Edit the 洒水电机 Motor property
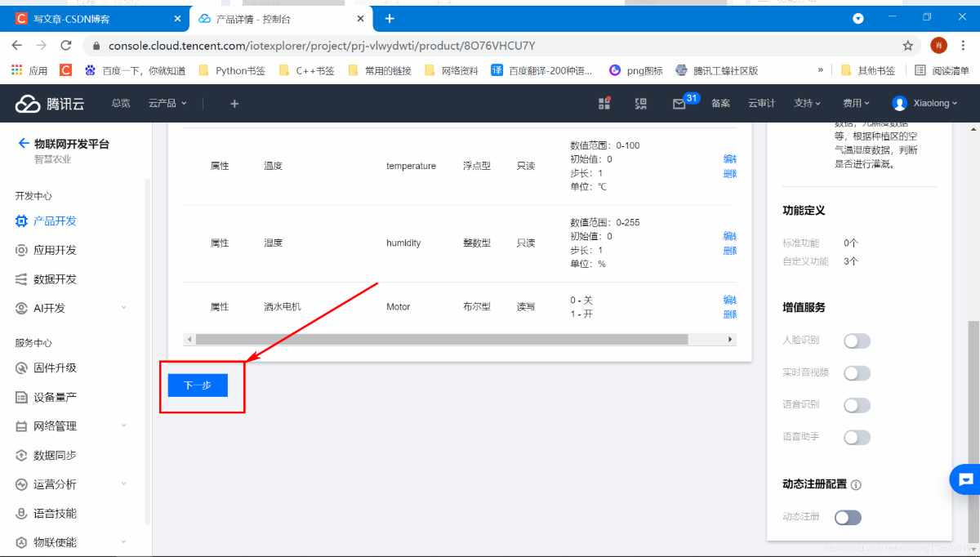 coord(728,300)
